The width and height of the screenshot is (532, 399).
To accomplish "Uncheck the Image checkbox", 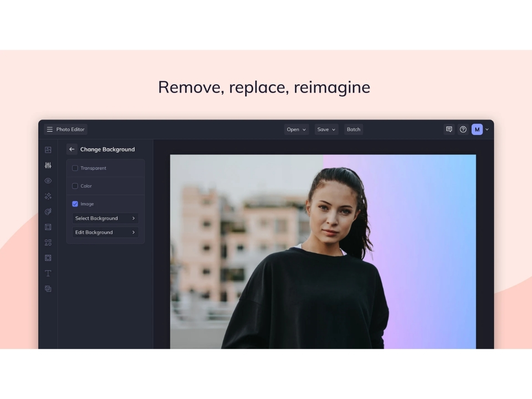I will click(75, 204).
